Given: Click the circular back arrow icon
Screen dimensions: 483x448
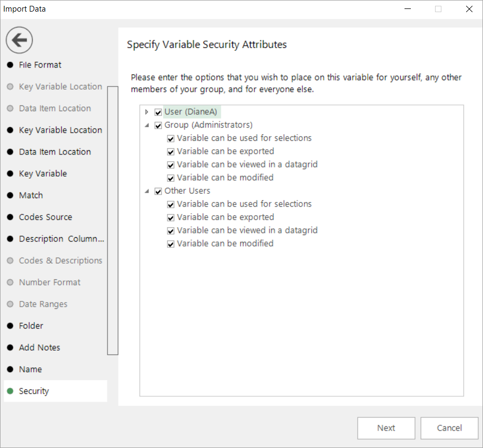Looking at the screenshot, I should 19,40.
